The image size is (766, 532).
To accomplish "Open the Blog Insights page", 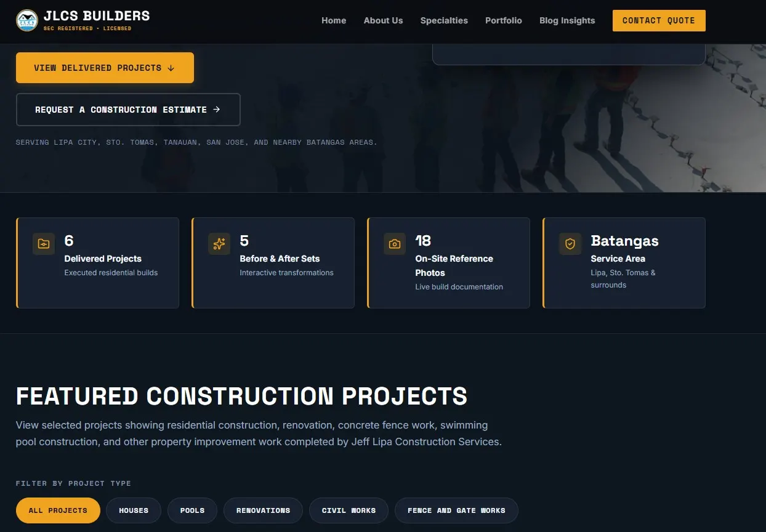I will (x=567, y=20).
